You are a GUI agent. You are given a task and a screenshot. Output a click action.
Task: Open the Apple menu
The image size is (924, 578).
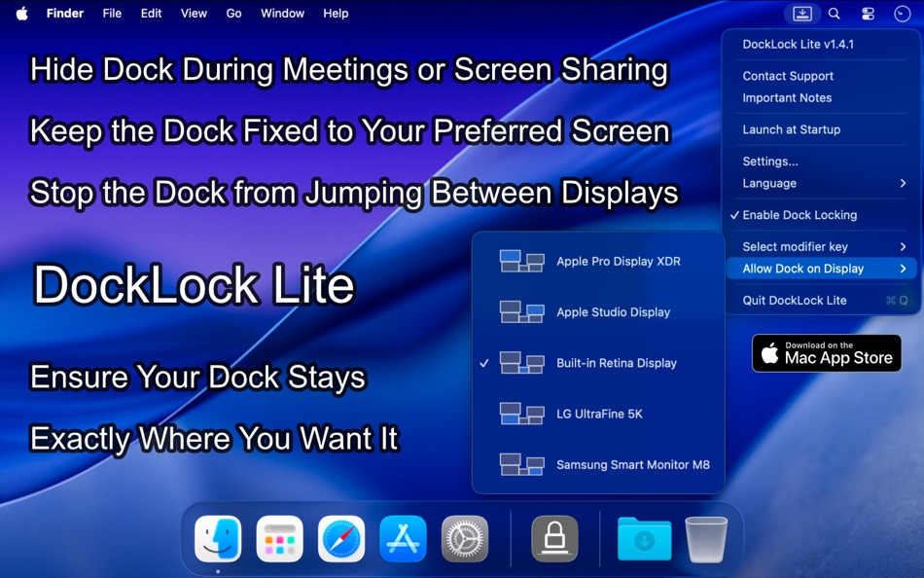[21, 13]
